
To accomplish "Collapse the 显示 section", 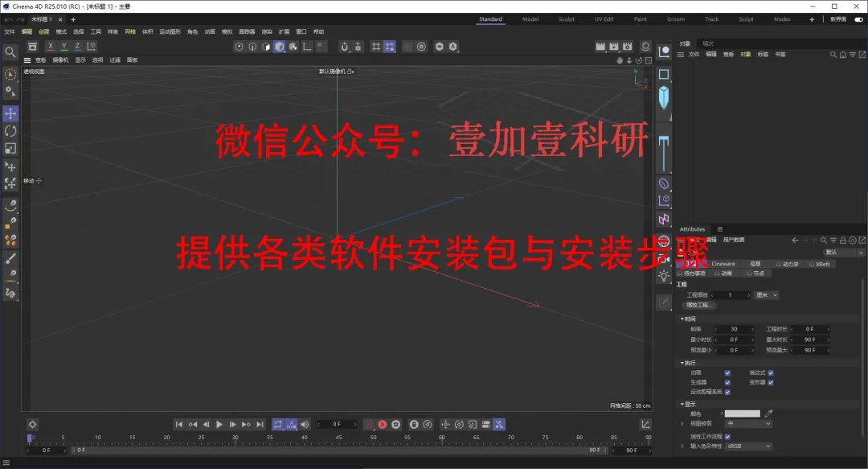I will tap(682, 404).
